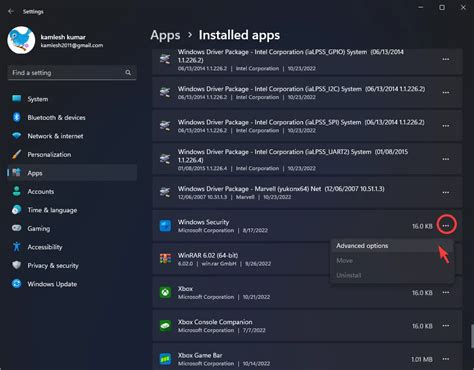Open three-dot menu for Marvell yukonx64 driver package

446,192
